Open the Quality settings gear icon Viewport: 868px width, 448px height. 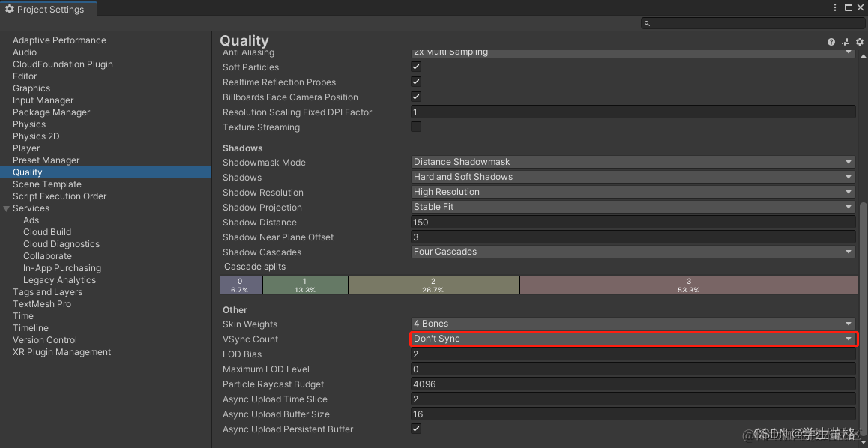coord(859,42)
